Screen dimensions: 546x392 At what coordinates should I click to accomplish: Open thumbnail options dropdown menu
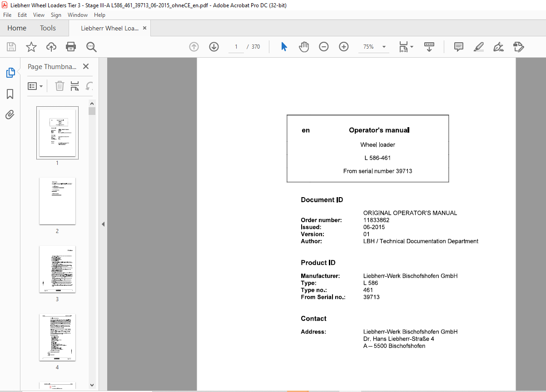[x=35, y=86]
